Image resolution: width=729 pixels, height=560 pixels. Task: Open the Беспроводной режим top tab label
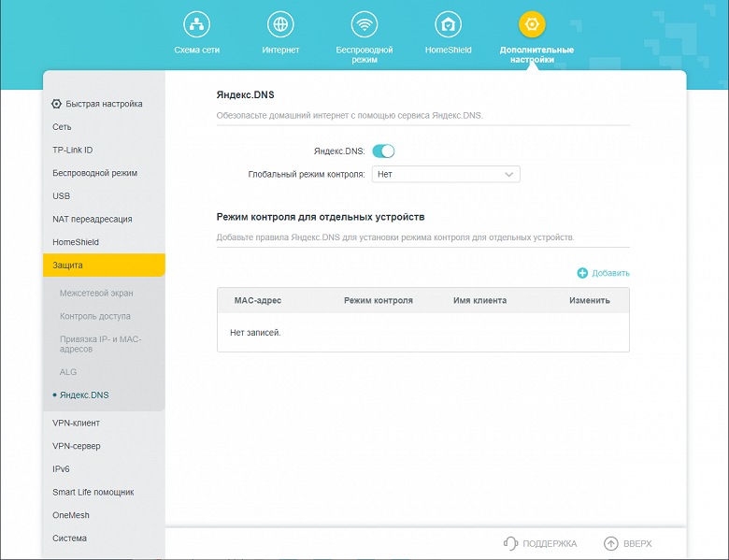tap(364, 54)
